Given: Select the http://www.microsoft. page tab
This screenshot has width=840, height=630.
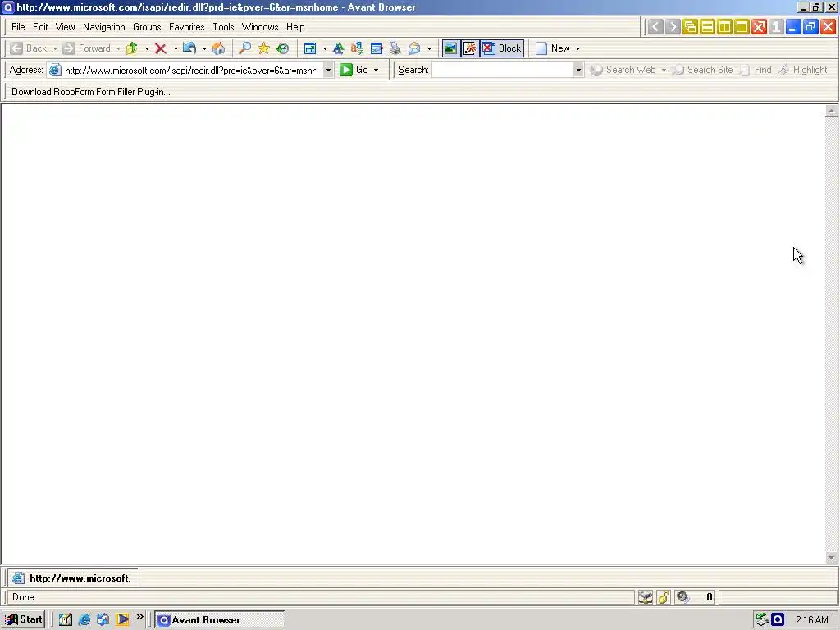Looking at the screenshot, I should point(72,578).
